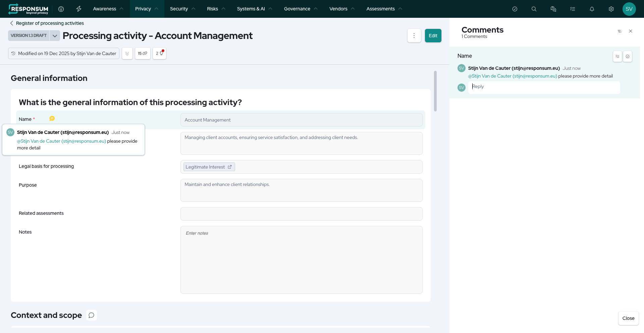Create a task from the Name comment
Screen dimensions: 644x333
tap(618, 56)
